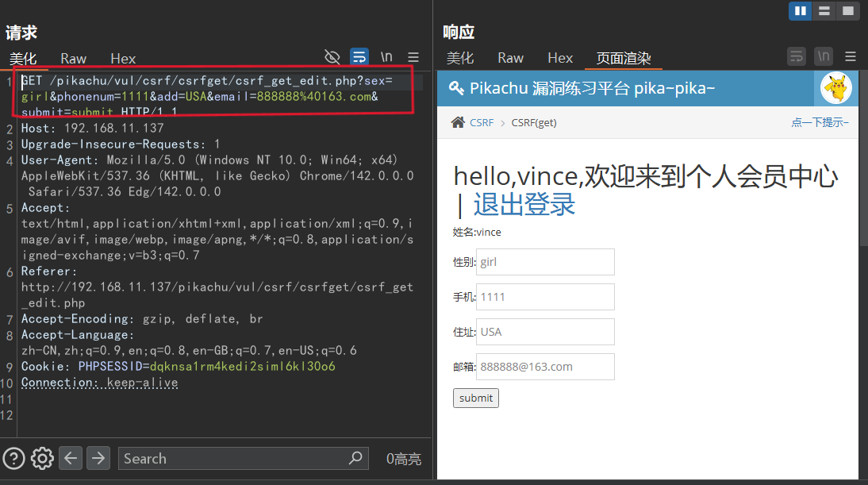Toggle show newline characters in request

coord(386,57)
